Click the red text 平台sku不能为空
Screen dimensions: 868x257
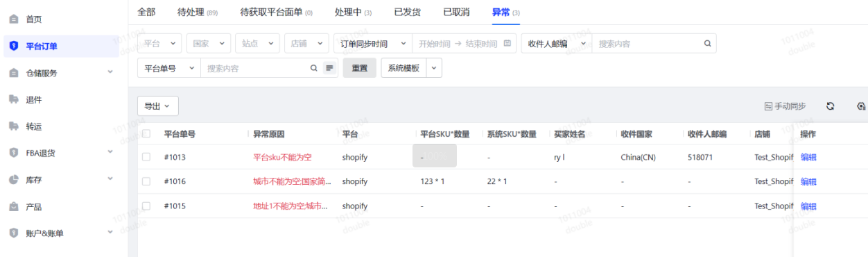click(x=282, y=157)
